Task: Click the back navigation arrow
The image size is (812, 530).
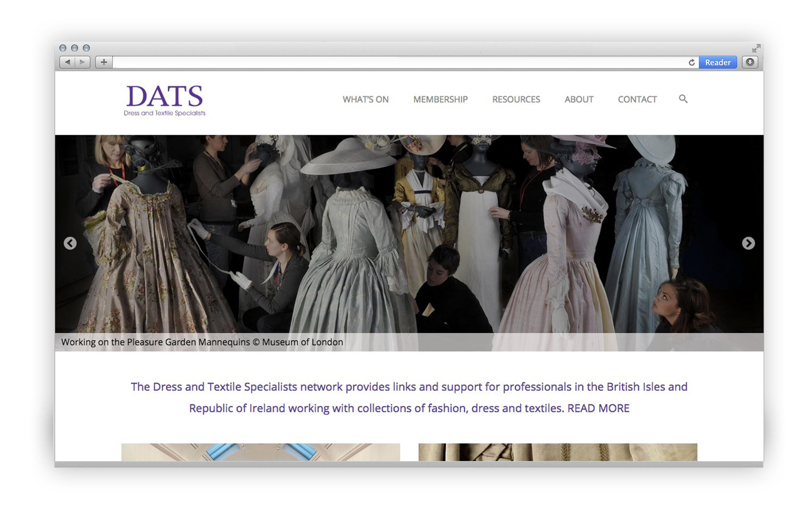Action: point(67,62)
